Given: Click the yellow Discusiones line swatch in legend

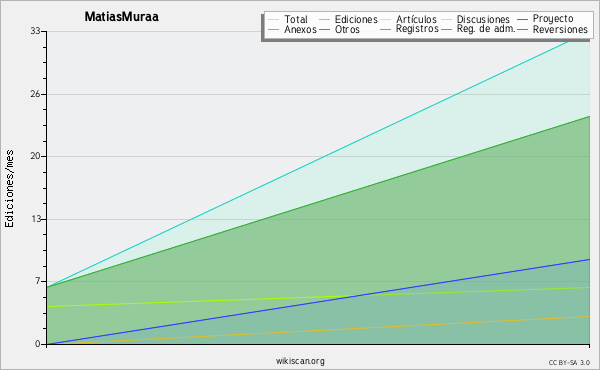Looking at the screenshot, I should point(447,20).
